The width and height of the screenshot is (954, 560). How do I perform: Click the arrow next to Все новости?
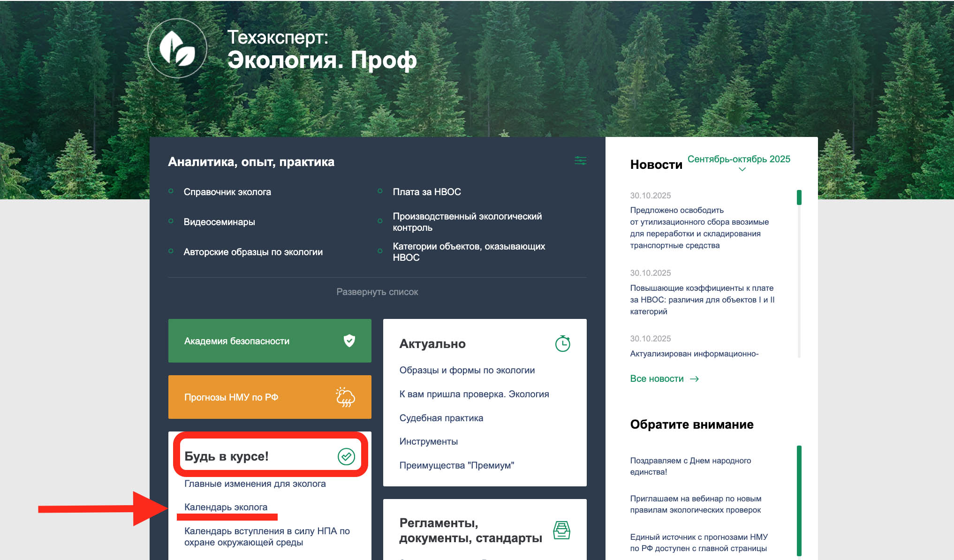(x=695, y=379)
